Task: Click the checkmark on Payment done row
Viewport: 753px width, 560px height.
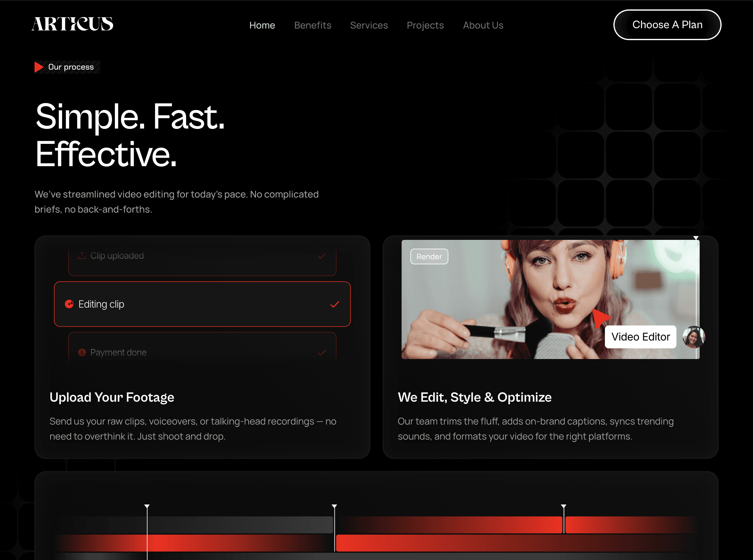Action: click(x=322, y=353)
